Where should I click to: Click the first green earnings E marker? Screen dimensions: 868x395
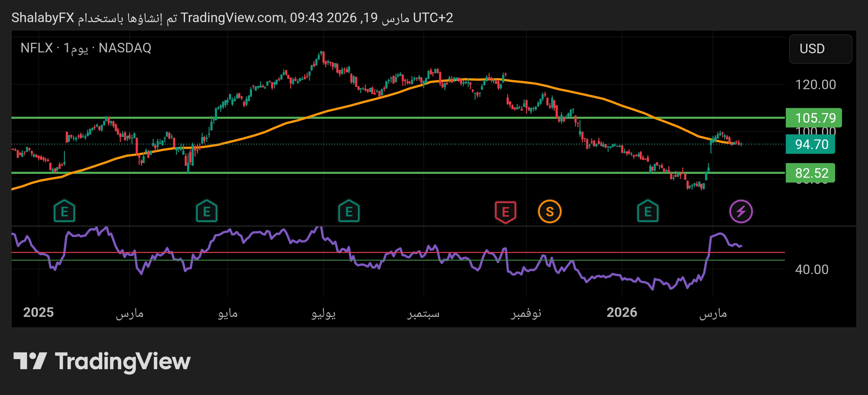click(64, 212)
